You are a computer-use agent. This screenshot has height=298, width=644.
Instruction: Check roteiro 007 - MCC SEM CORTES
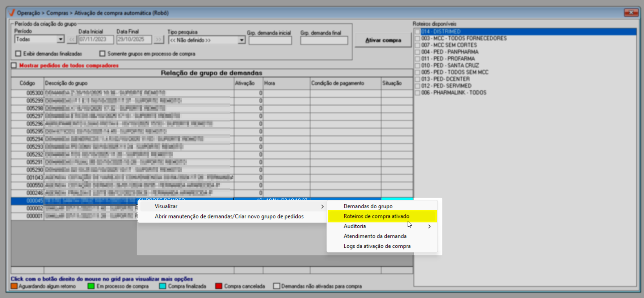click(417, 45)
